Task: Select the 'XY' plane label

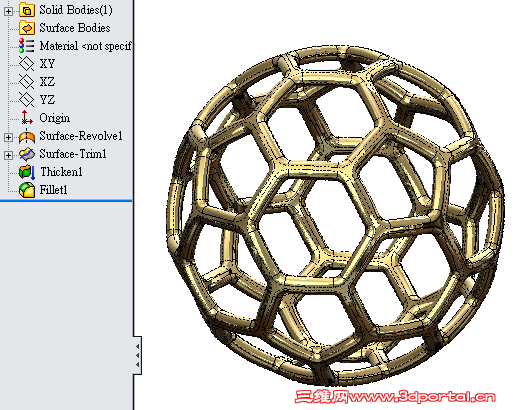Action: coord(47,64)
